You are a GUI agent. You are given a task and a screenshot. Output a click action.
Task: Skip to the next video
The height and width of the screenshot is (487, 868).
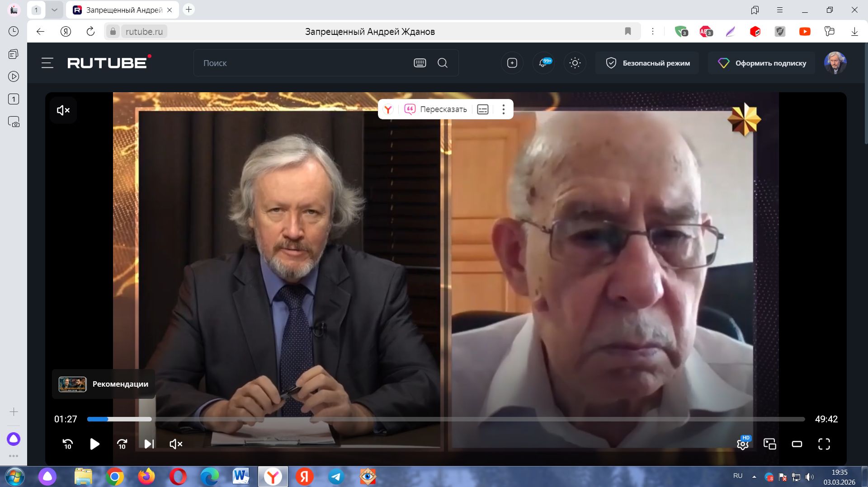click(149, 444)
